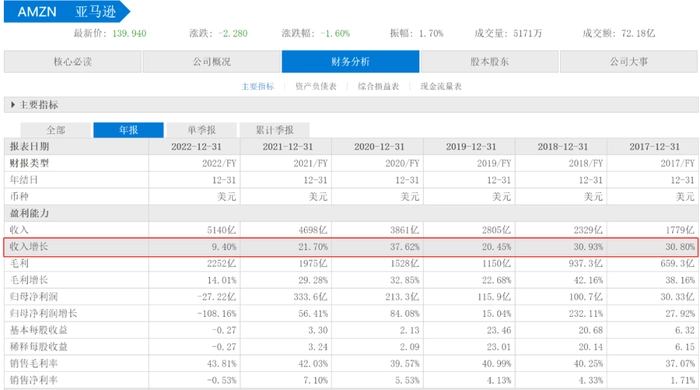Select the 财务分析 tab
Viewport: 700px width, 390px height.
pos(350,62)
